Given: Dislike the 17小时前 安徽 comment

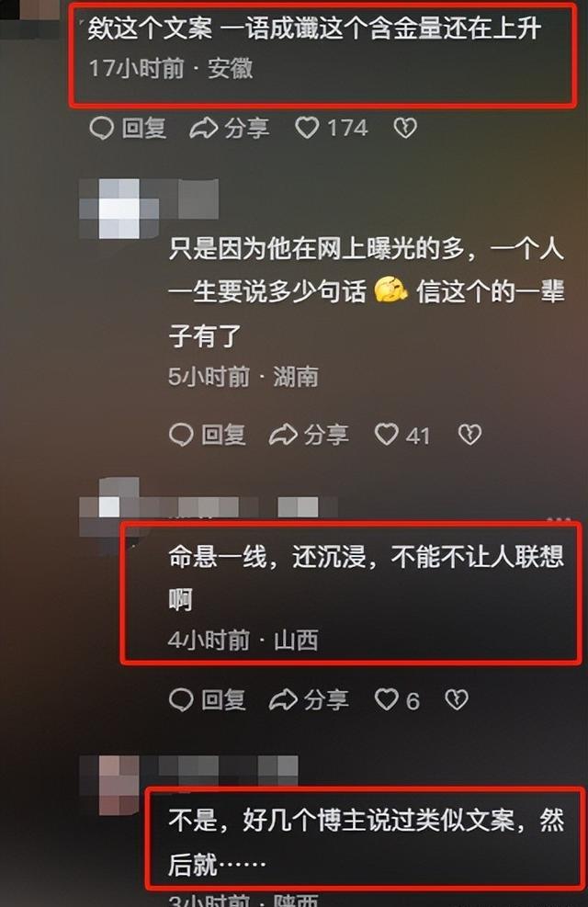Looking at the screenshot, I should (405, 128).
